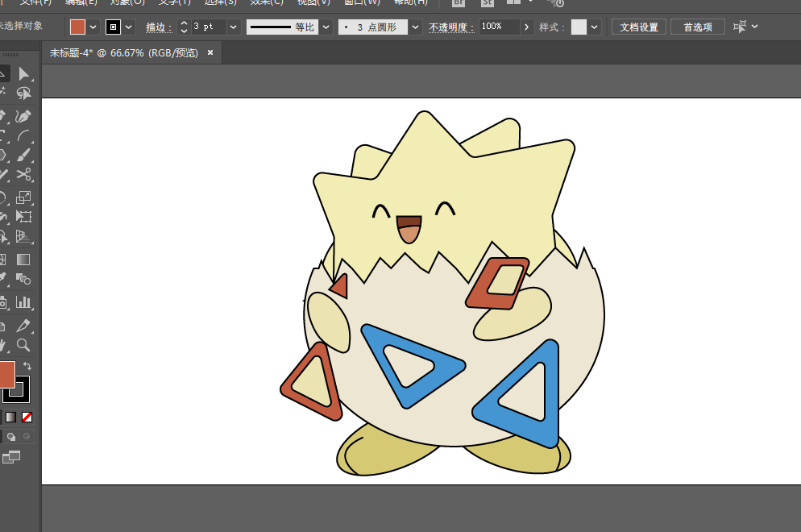Expand the stroke weight preset list
The width and height of the screenshot is (801, 532).
pyautogui.click(x=234, y=27)
